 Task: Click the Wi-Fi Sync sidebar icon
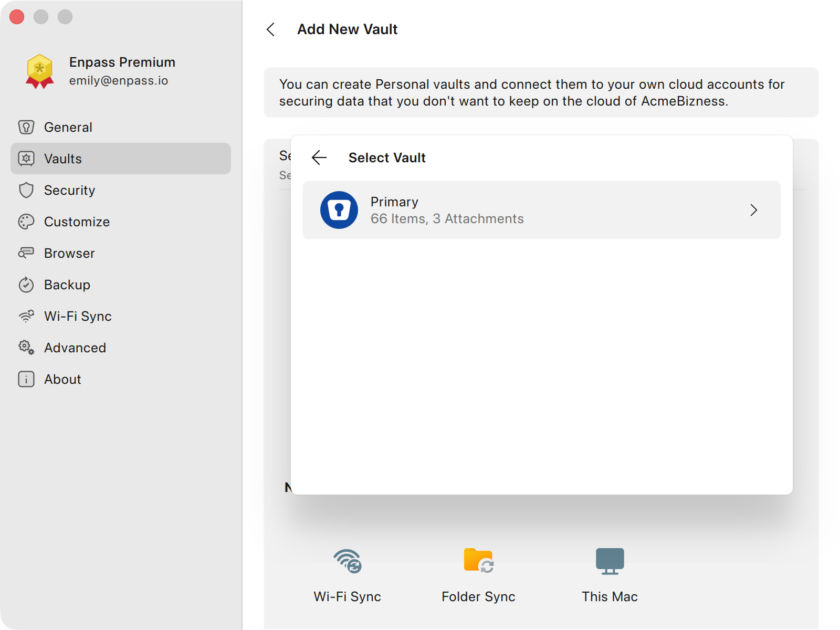pyautogui.click(x=26, y=316)
